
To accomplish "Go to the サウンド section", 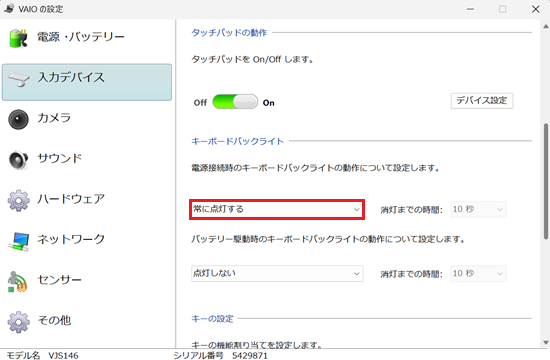I will pos(87,160).
